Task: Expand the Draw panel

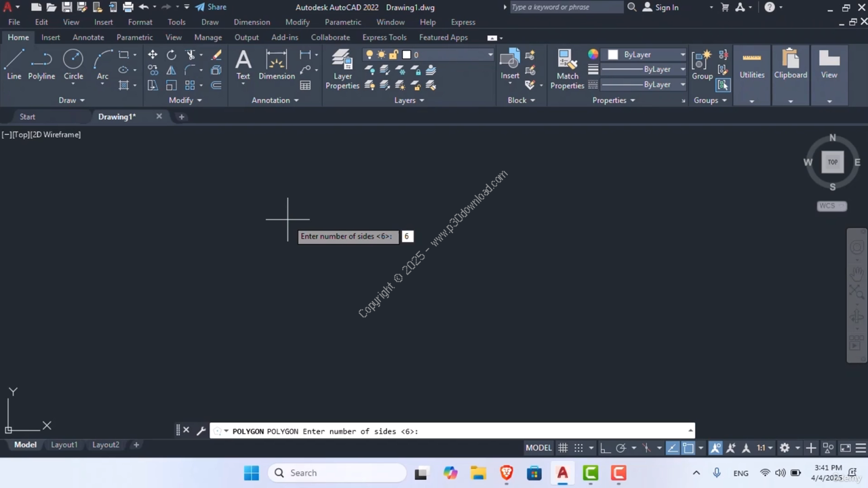Action: coord(71,100)
